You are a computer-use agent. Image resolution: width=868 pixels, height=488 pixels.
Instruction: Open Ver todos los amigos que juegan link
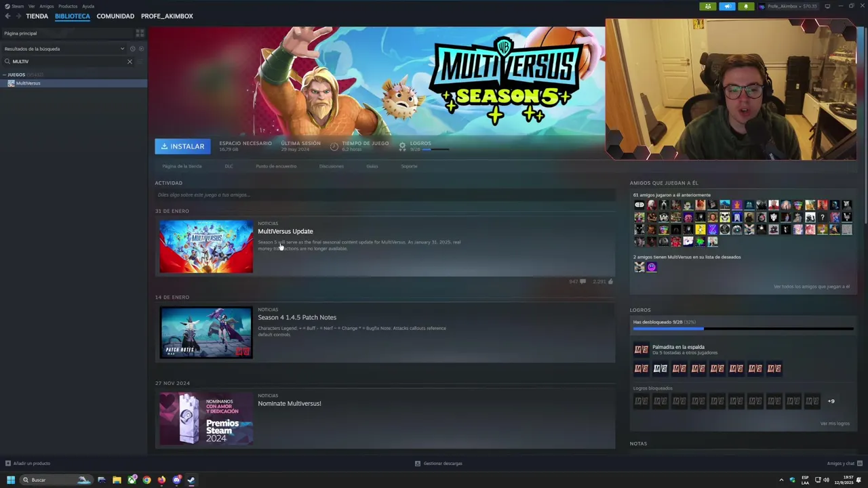click(x=812, y=287)
